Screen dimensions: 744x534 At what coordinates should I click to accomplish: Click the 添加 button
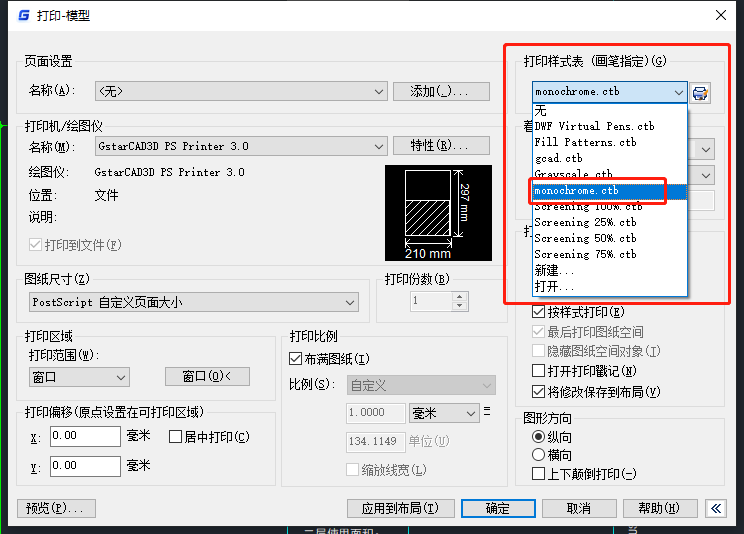(441, 91)
